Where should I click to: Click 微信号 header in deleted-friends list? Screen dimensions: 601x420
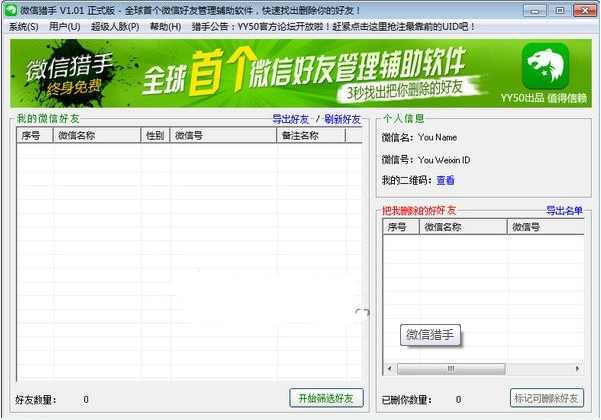[x=546, y=227]
